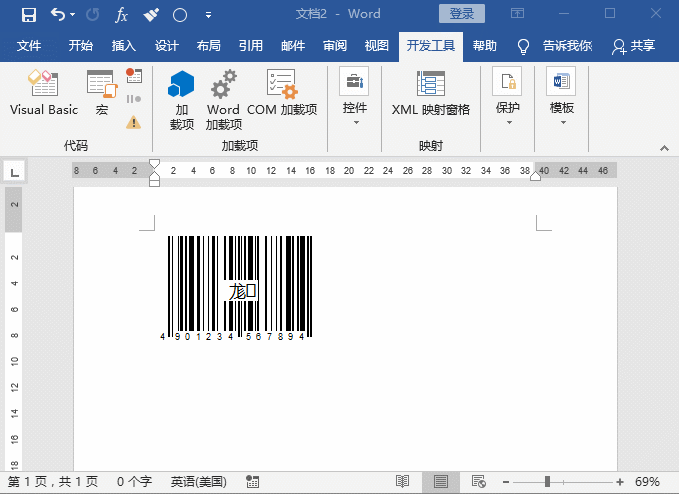Click the first-line indent marker on ruler
The height and width of the screenshot is (494, 679).
point(155,165)
